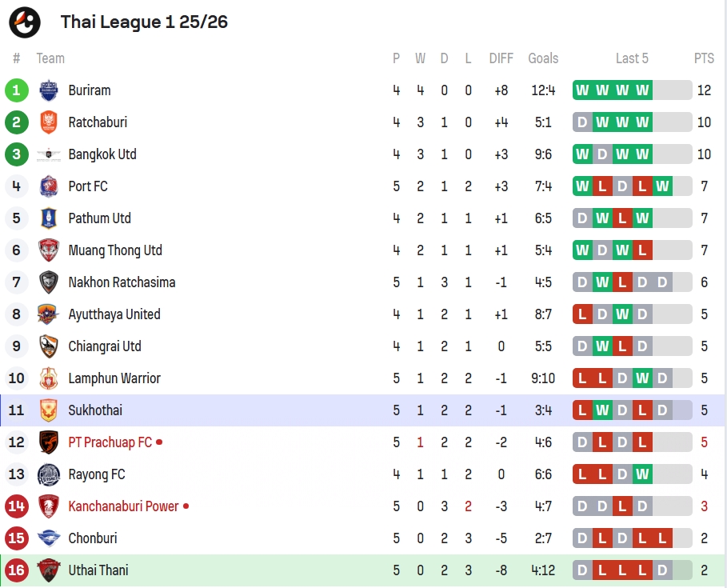727x588 pixels.
Task: Click the app logo beside the league title
Action: tap(25, 22)
